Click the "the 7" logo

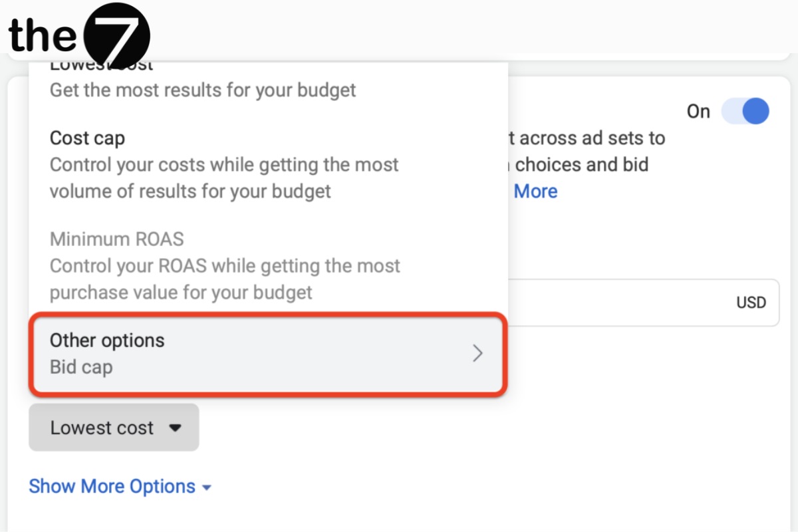pos(78,33)
